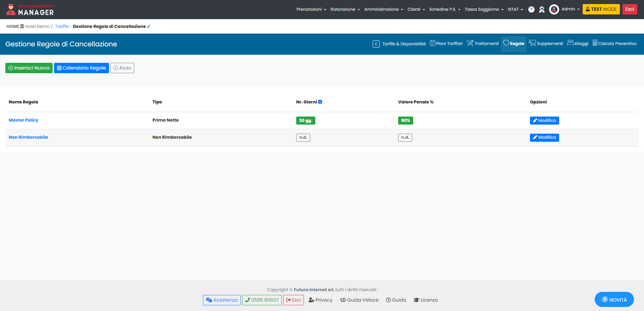Go to Supplementi via cart icon
Screen dimensions: 644x311
[x=546, y=44]
